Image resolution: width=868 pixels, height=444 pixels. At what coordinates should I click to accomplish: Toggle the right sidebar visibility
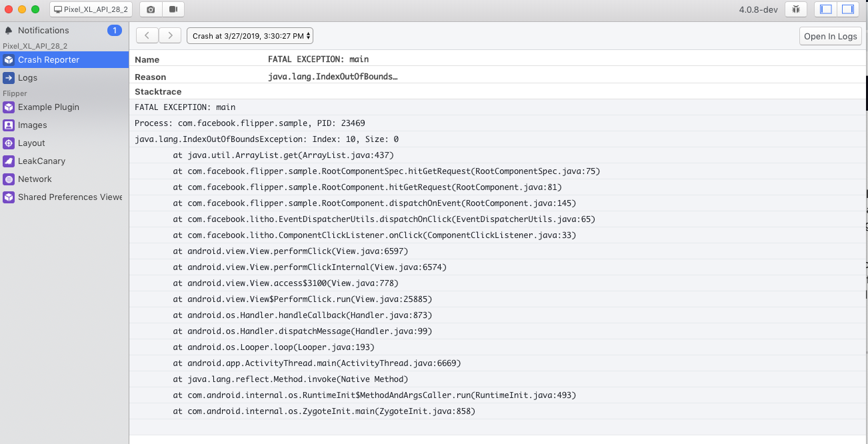pyautogui.click(x=848, y=9)
